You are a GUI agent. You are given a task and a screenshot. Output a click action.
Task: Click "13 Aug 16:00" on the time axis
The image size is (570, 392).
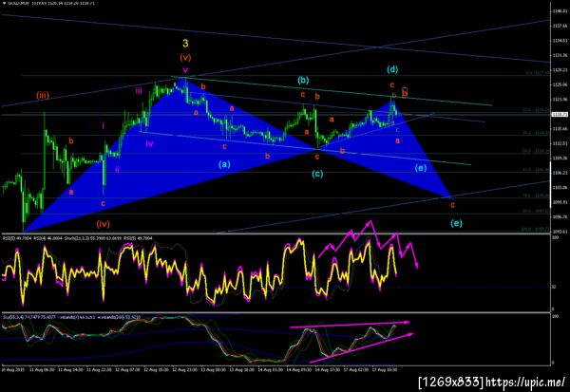(x=241, y=369)
